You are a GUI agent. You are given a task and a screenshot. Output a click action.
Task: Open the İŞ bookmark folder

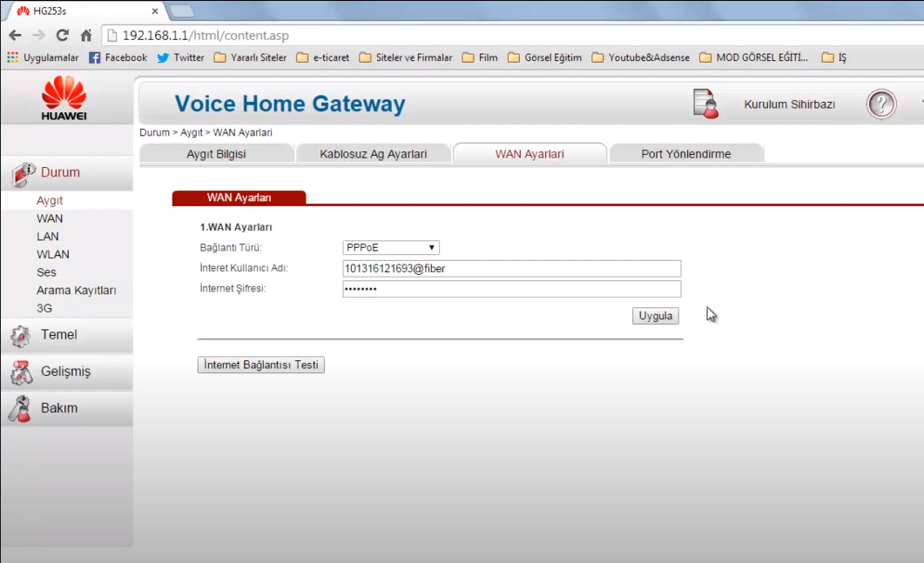833,57
